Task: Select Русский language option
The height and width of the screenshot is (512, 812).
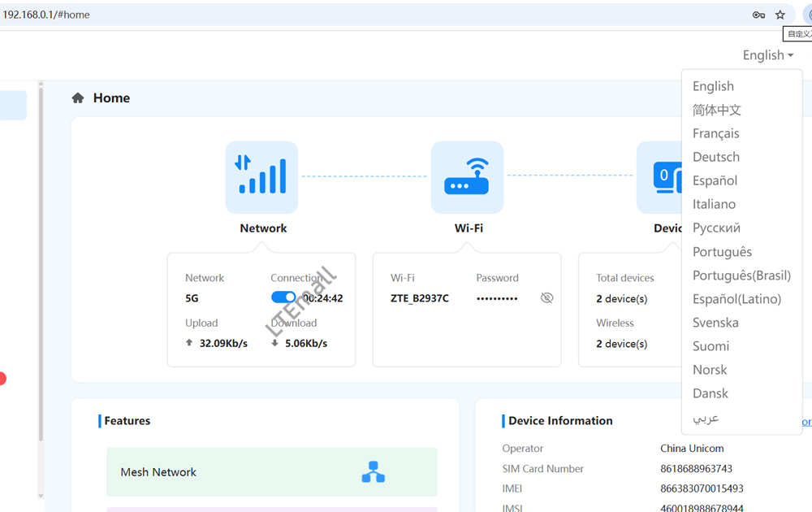Action: 716,228
